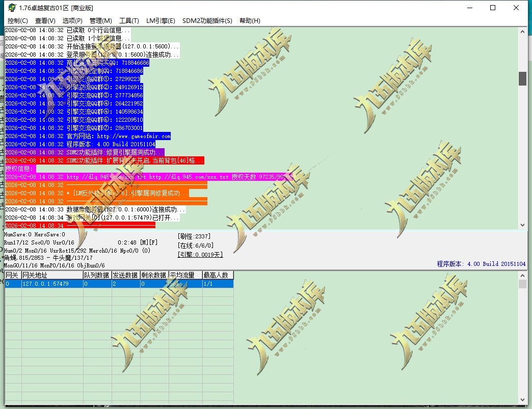Open the 选项(P) menu
The height and width of the screenshot is (409, 532).
(72, 21)
